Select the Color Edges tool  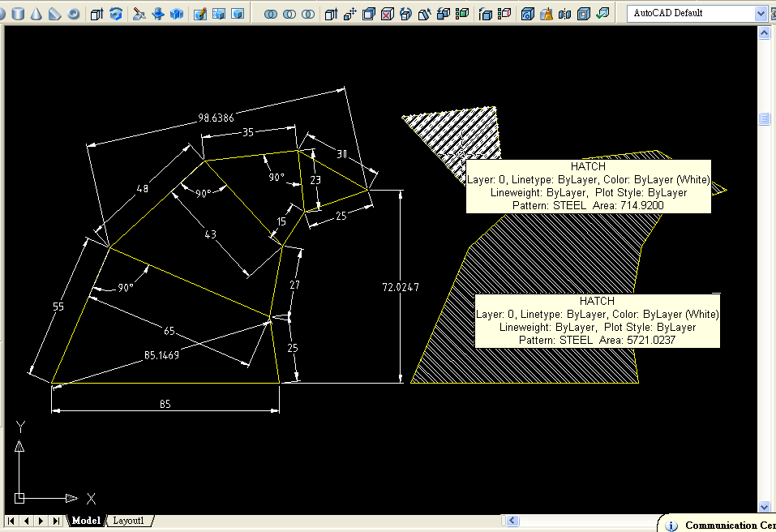click(504, 14)
